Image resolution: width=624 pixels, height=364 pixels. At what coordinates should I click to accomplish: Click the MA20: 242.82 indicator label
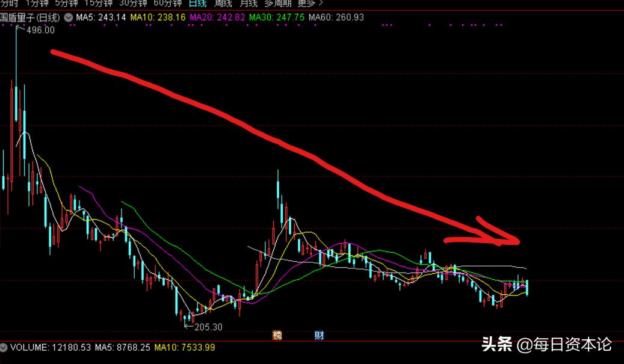[x=217, y=17]
